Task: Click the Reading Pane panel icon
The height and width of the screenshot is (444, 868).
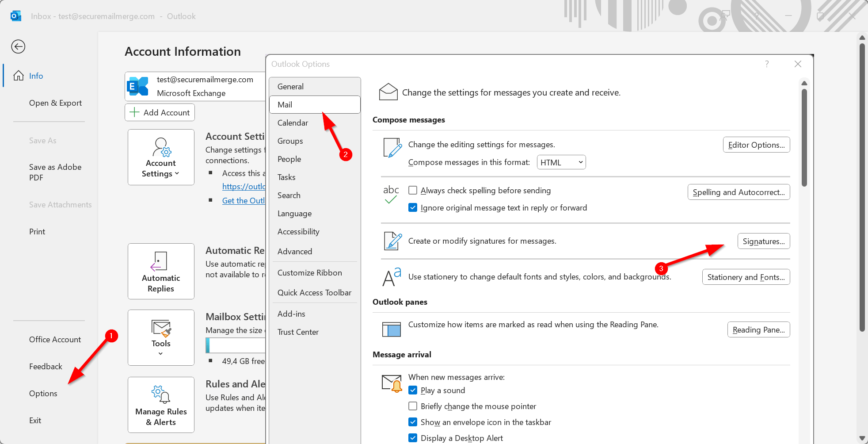Action: [x=391, y=329]
